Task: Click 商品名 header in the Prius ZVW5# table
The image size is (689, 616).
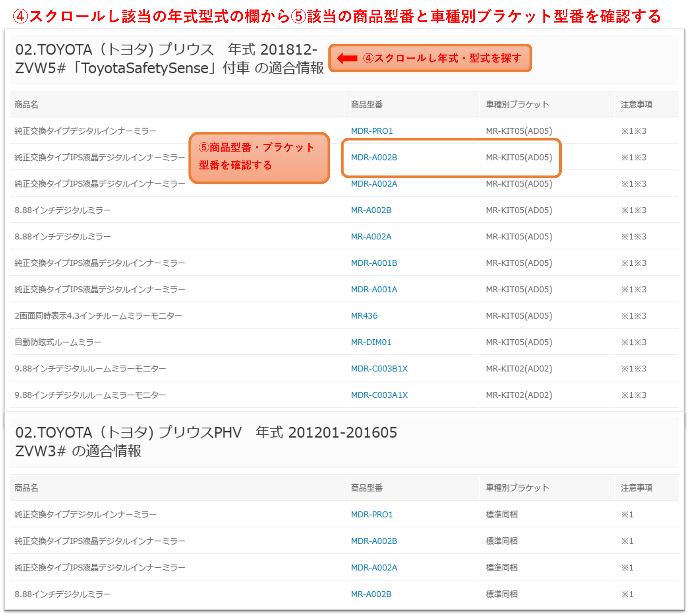Action: point(26,105)
